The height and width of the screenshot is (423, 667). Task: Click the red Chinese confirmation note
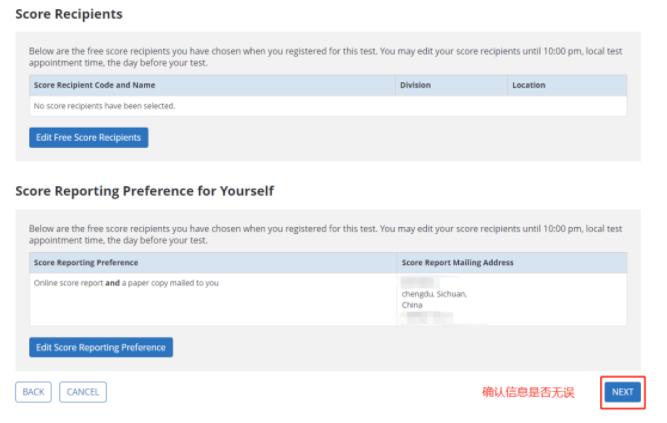(x=527, y=393)
